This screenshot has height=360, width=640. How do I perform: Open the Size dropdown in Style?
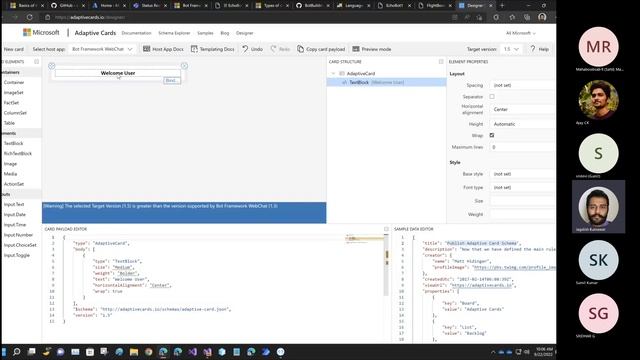point(522,201)
